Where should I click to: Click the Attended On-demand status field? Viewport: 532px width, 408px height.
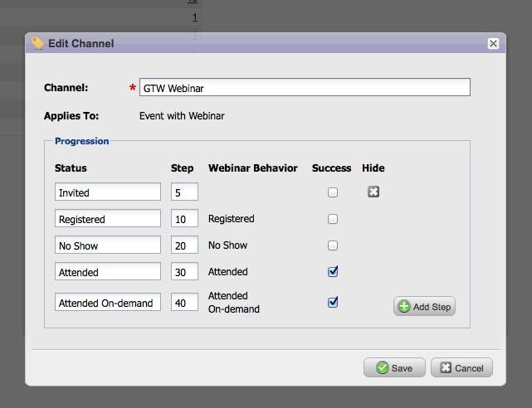pyautogui.click(x=108, y=303)
